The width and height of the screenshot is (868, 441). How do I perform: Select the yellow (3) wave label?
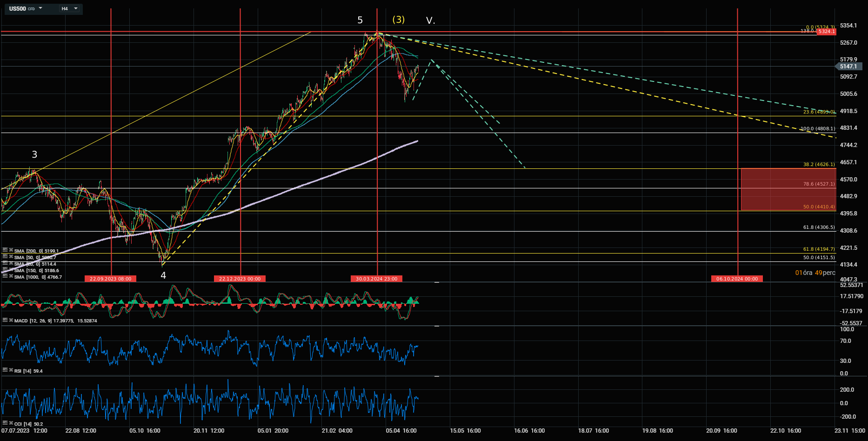(398, 20)
